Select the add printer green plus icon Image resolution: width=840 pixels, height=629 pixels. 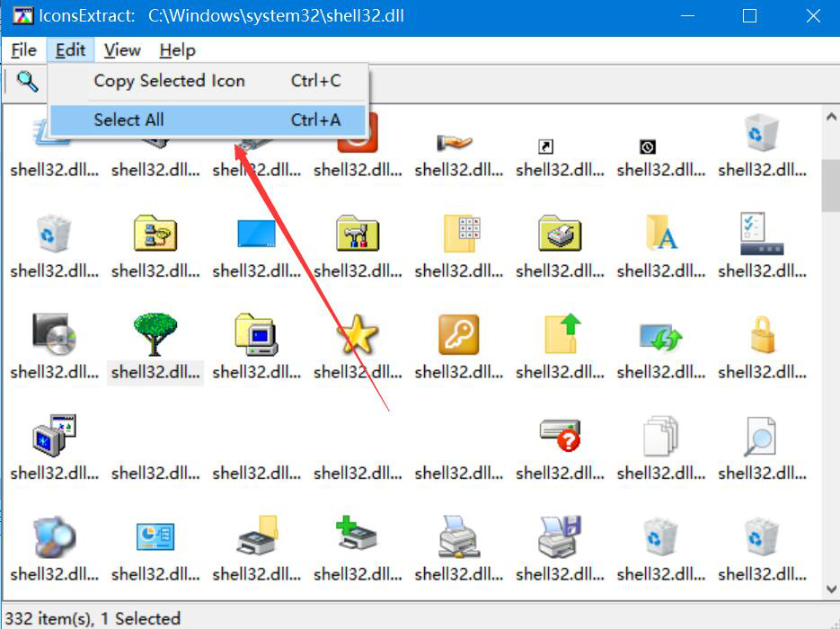(x=357, y=533)
